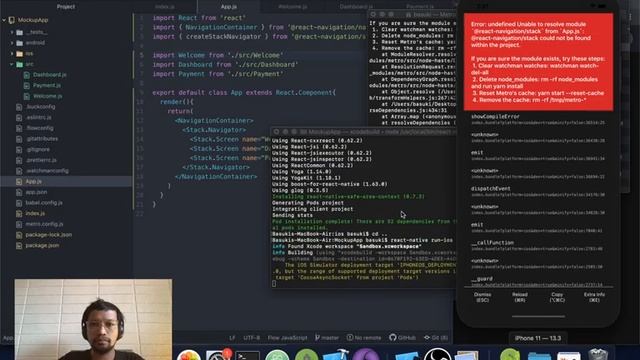Click the MockupApp project root icon
The width and height of the screenshot is (640, 360).
point(12,20)
